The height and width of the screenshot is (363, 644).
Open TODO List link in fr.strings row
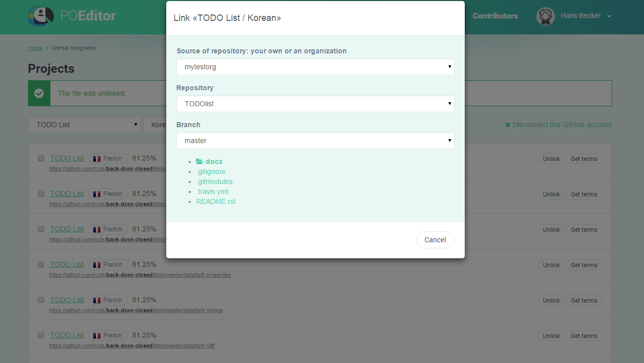coord(67,300)
